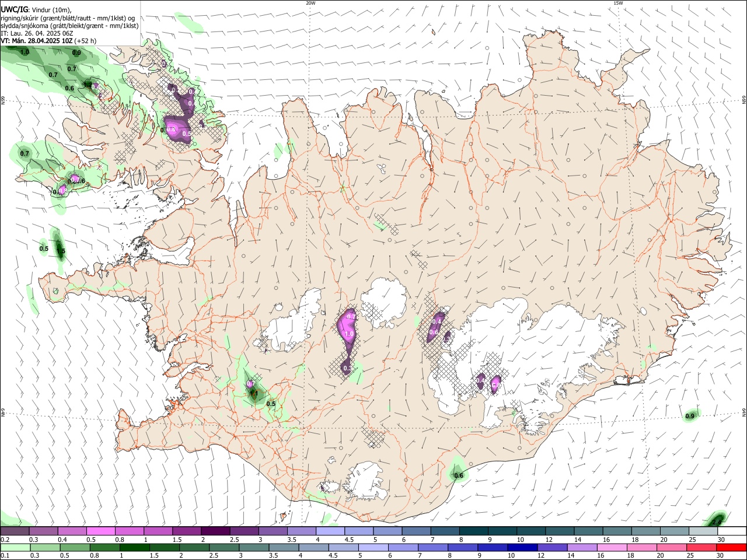Click the '0.9' value near the northwest corner

[76, 53]
